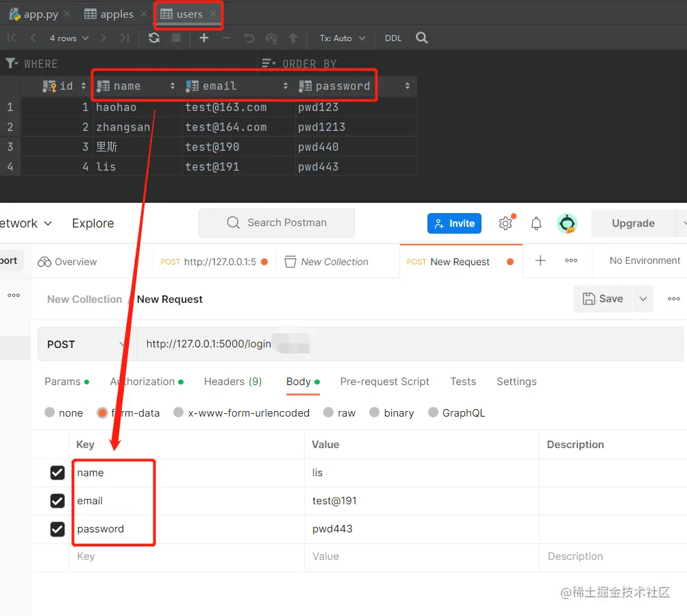Viewport: 687px width, 616px height.
Task: Go to first page of rows
Action: click(12, 38)
